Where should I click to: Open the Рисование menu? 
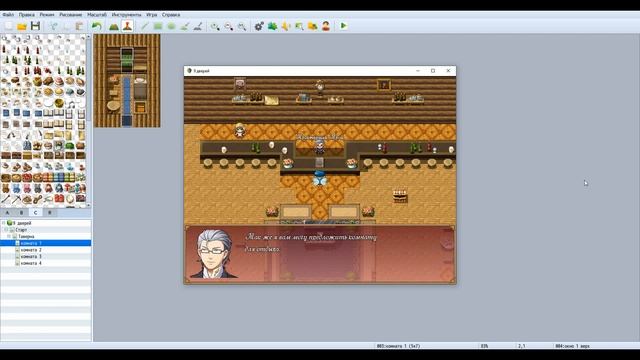tap(71, 15)
